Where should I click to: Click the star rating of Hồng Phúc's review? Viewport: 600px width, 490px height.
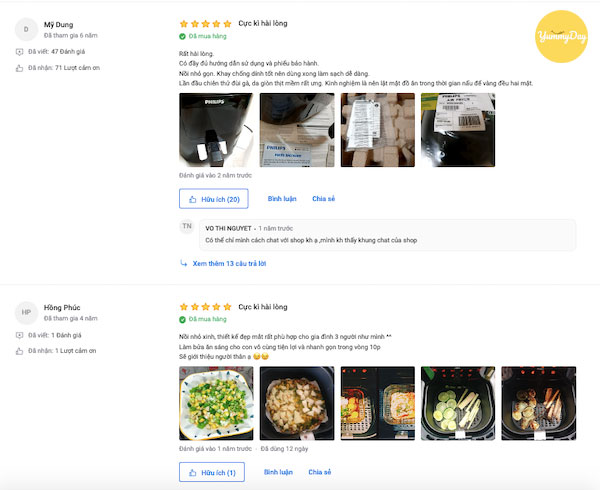(x=205, y=307)
